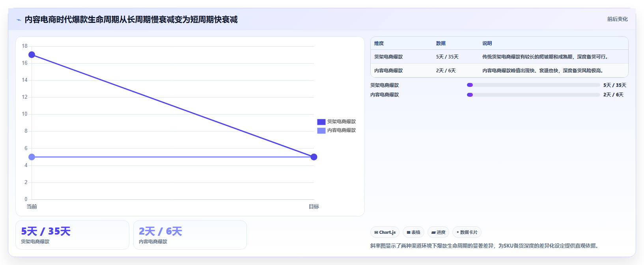Click the summary sentence starting 斜率图显示

(485, 246)
